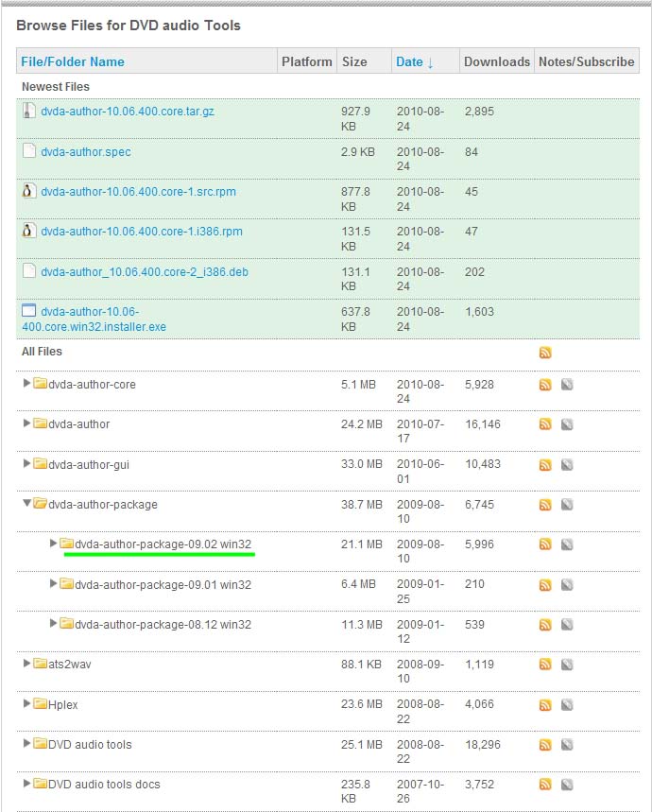Select the dvda-author-gui folder name

[89, 465]
